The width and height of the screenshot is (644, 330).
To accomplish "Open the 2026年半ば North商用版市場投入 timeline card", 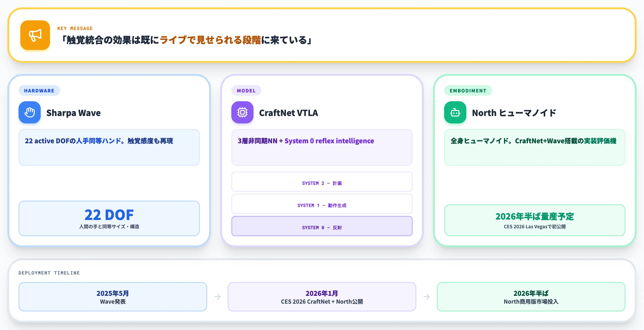I will [531, 297].
